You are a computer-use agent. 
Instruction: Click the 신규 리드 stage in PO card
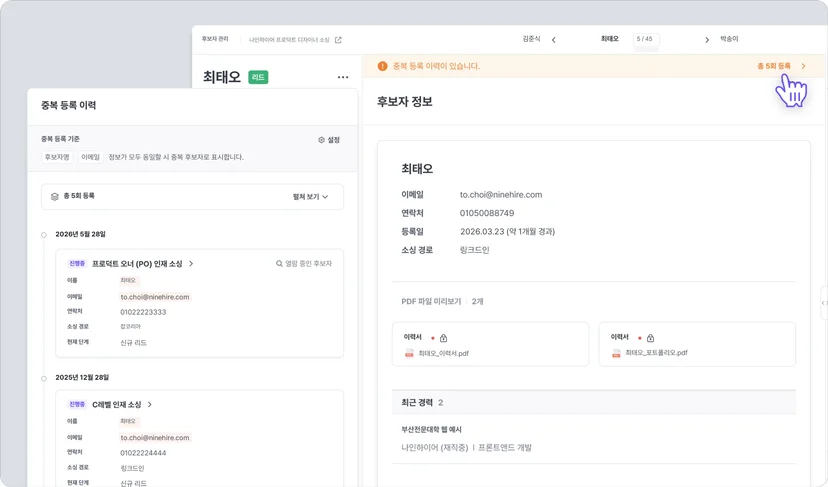pyautogui.click(x=134, y=343)
